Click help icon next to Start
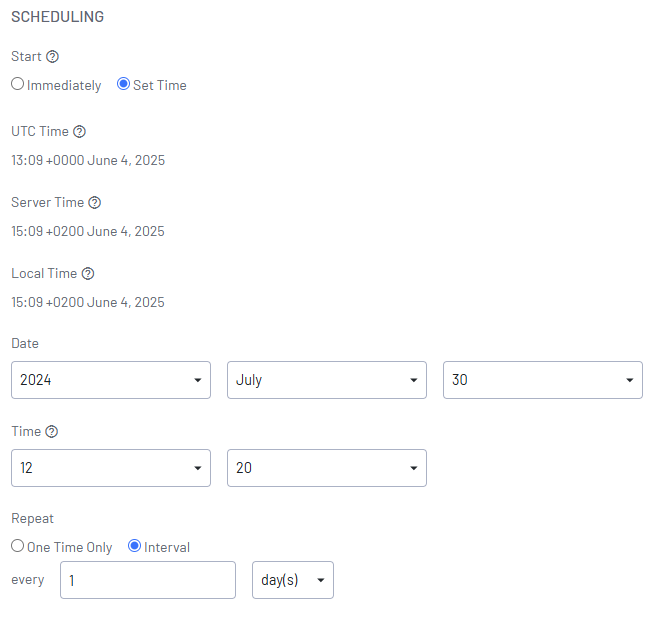The height and width of the screenshot is (623, 663). (x=53, y=56)
